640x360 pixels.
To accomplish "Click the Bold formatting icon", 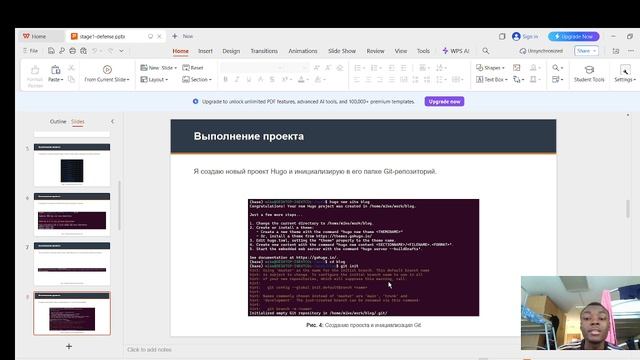I will pos(225,80).
